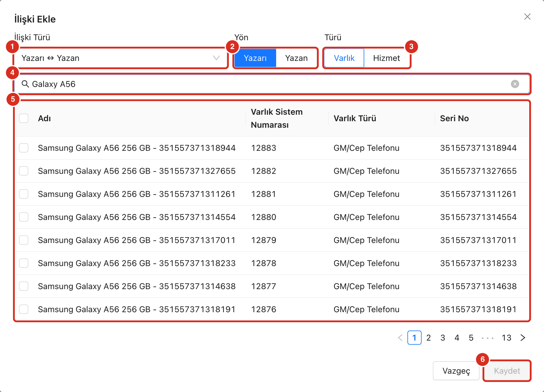The width and height of the screenshot is (544, 392).
Task: Click the system number 12877 cell
Action: (263, 286)
